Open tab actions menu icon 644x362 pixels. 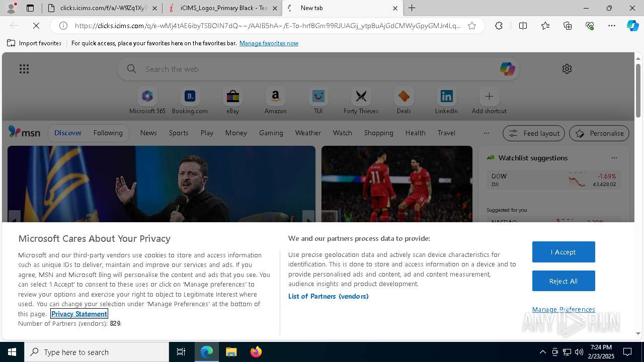30,8
